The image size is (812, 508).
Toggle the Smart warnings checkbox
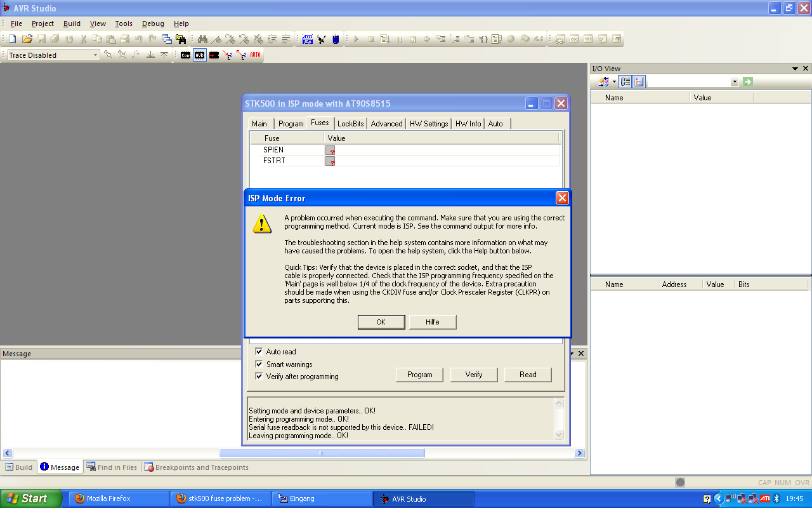[259, 364]
